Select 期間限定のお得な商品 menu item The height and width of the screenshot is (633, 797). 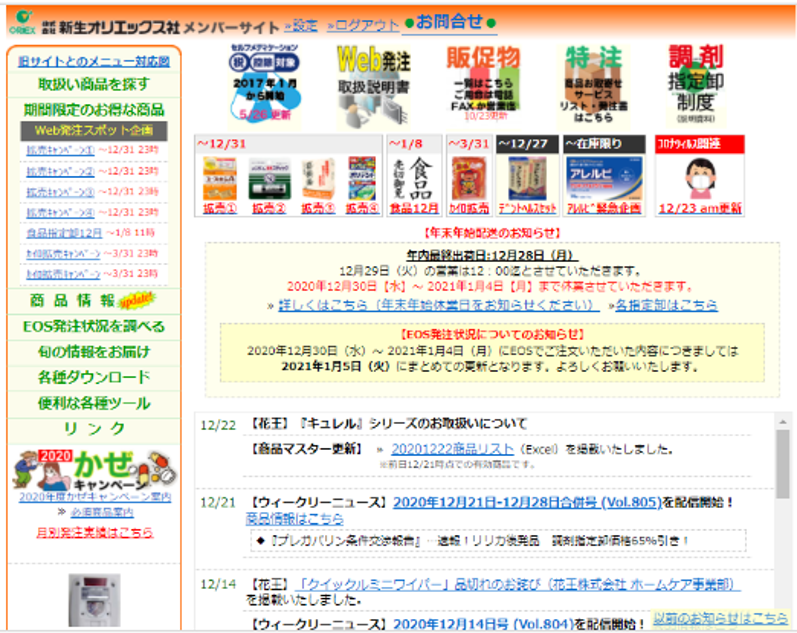coord(94,109)
